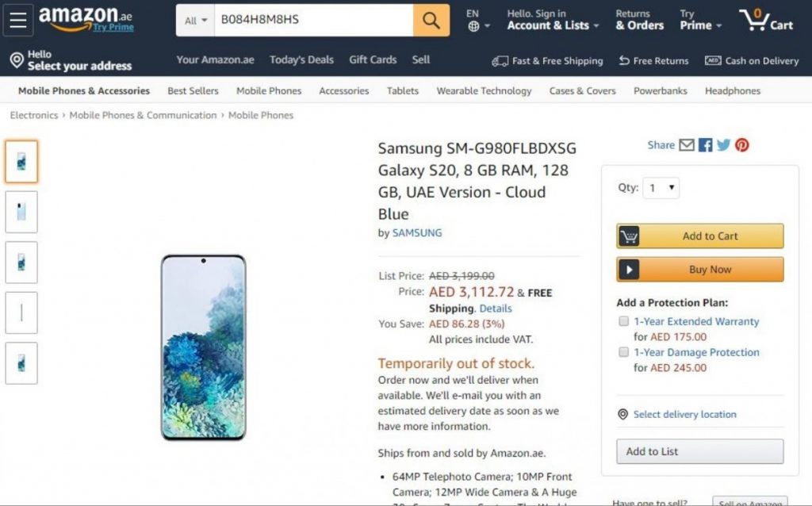Click the language globe icon
The width and height of the screenshot is (812, 506).
(473, 26)
